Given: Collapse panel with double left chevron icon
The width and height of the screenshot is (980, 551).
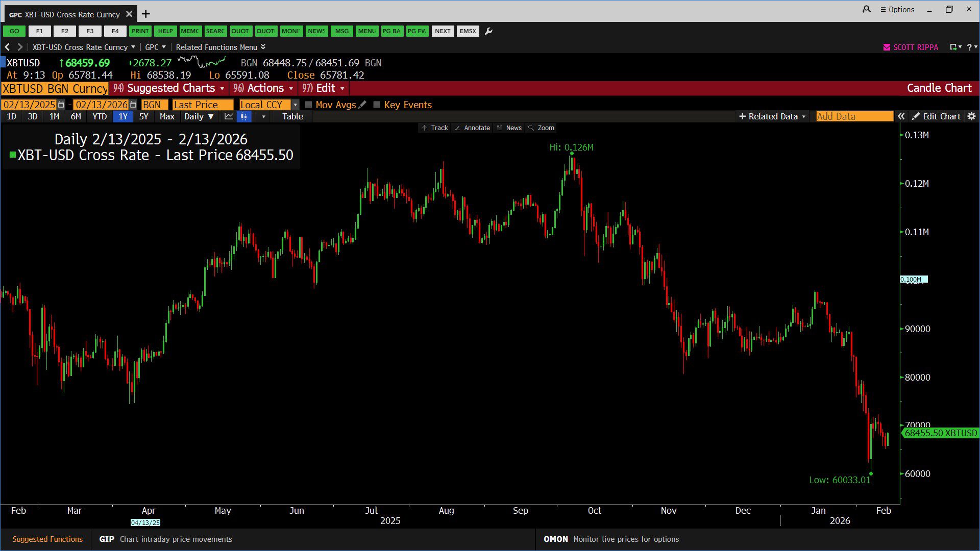Looking at the screenshot, I should (x=901, y=116).
